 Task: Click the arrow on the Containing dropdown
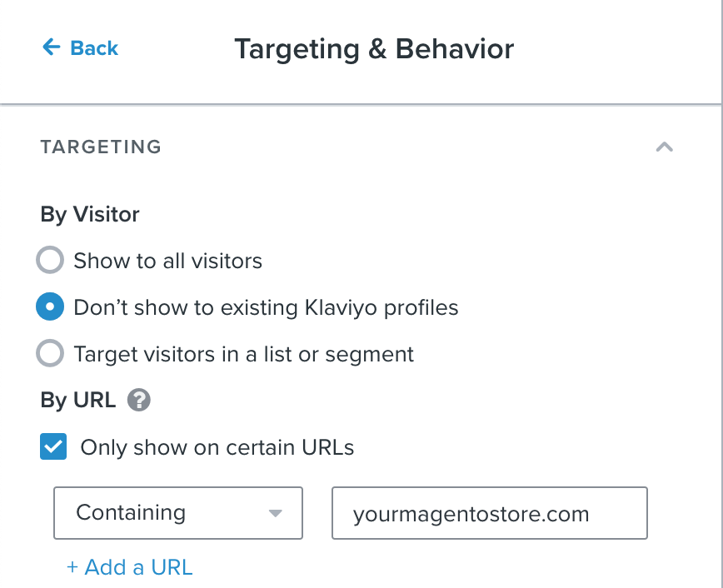coord(276,514)
